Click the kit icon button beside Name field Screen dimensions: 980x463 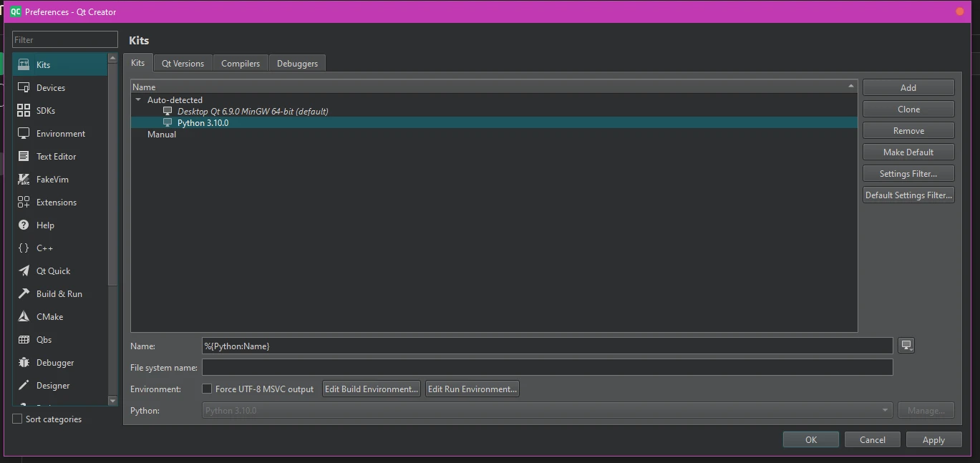click(x=906, y=346)
